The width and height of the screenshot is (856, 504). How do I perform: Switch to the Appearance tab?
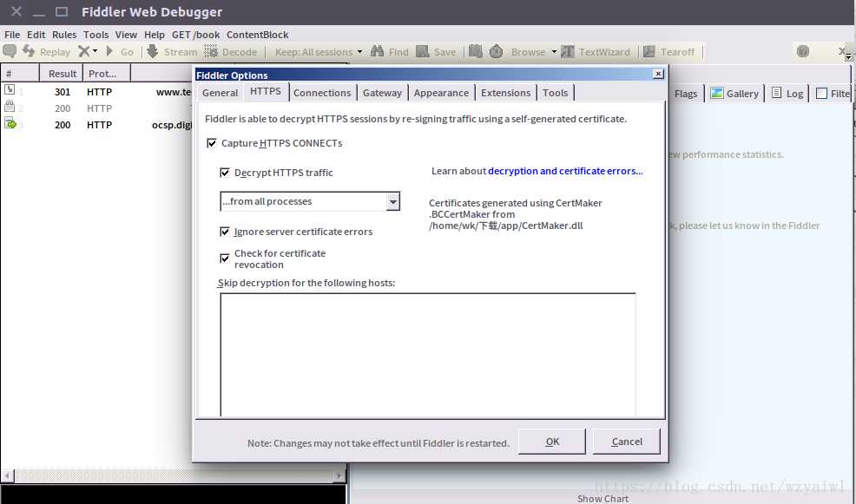[441, 93]
